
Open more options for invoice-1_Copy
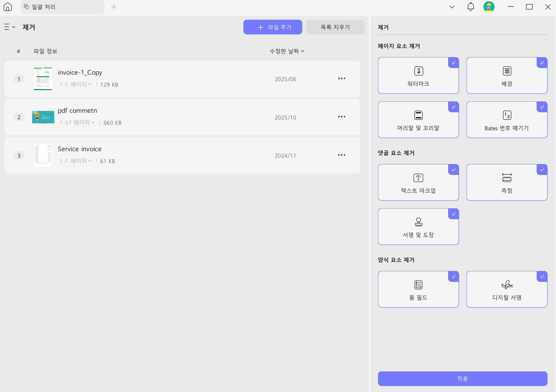click(x=341, y=79)
